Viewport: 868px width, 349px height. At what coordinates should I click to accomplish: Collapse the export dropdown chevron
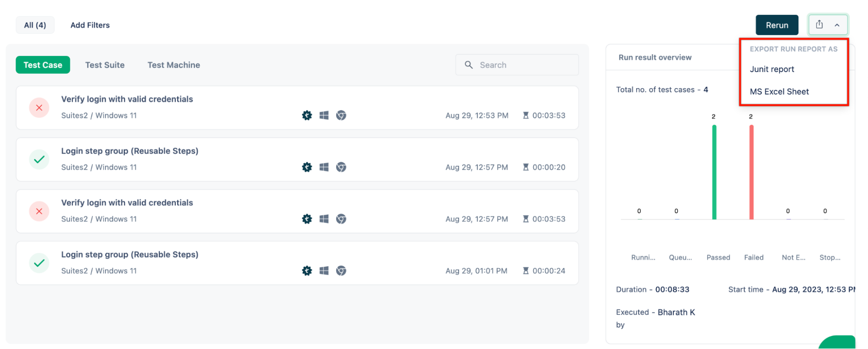point(837,25)
